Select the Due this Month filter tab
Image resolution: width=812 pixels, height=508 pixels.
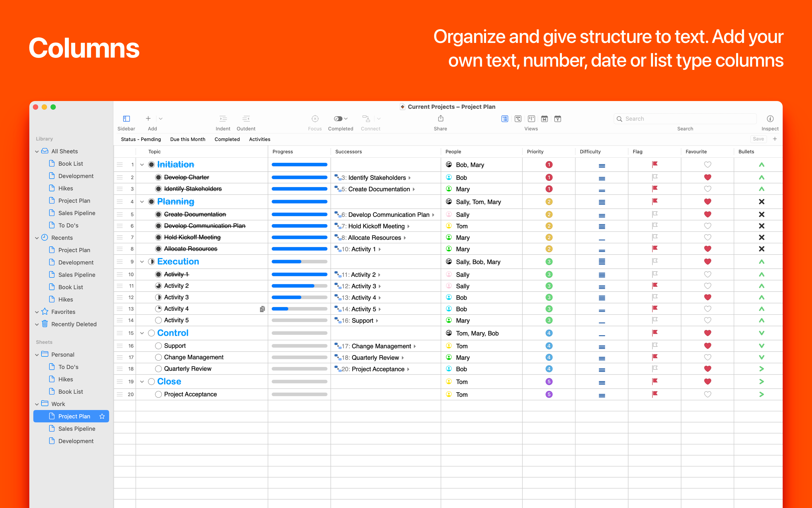click(x=187, y=139)
